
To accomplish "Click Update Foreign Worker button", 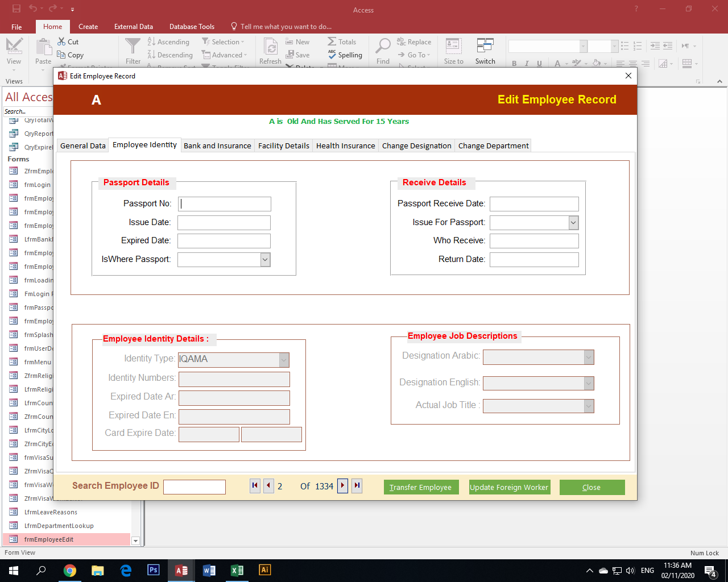I will click(x=509, y=487).
